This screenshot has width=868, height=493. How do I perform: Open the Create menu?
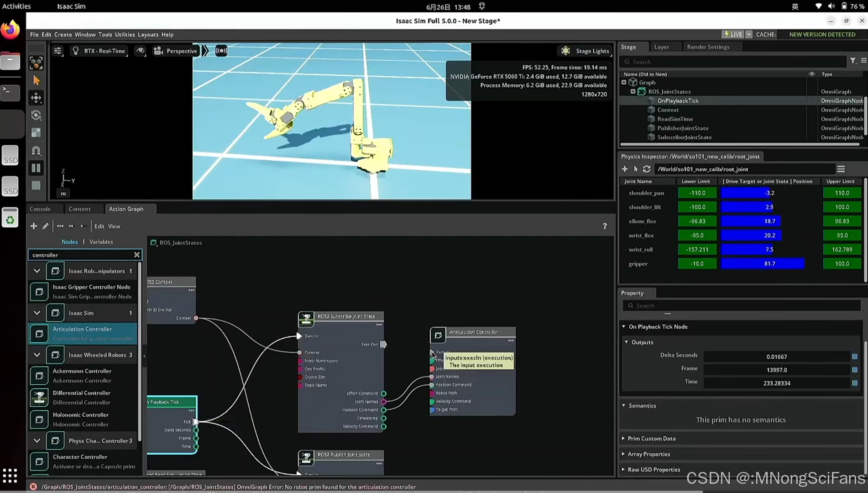63,35
